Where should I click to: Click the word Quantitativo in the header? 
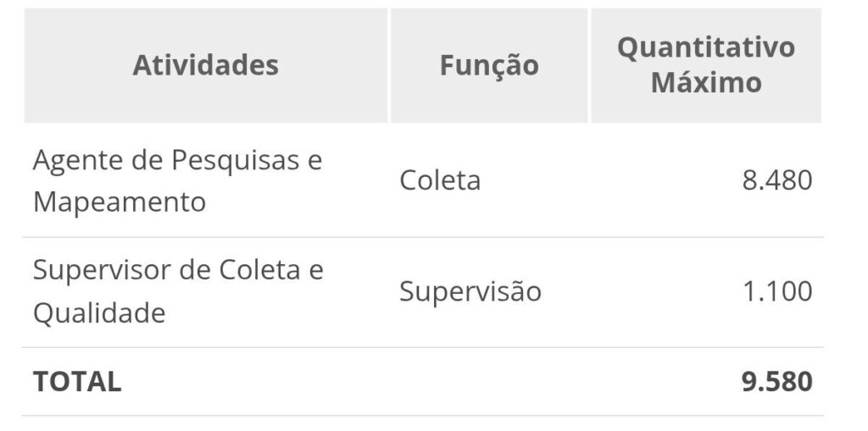coord(705,47)
